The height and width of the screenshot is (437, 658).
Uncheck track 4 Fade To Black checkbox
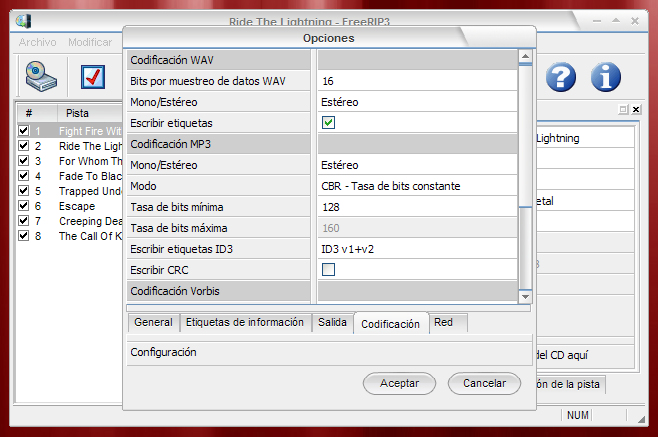[x=24, y=175]
